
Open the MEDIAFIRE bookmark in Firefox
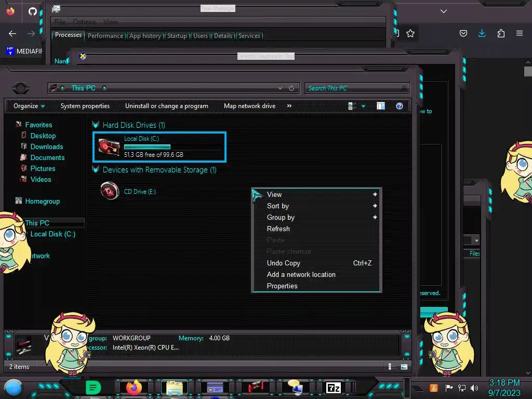24,51
